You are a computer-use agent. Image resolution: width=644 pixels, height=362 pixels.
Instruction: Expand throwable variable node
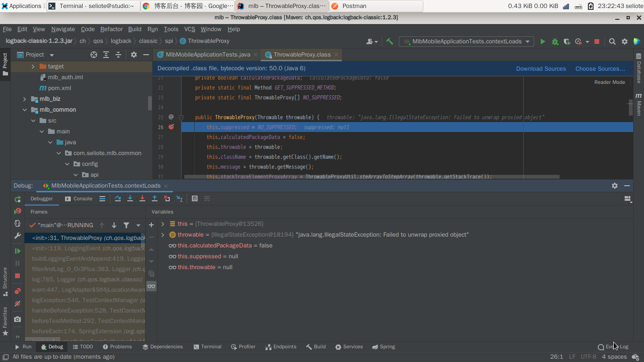pos(163,235)
